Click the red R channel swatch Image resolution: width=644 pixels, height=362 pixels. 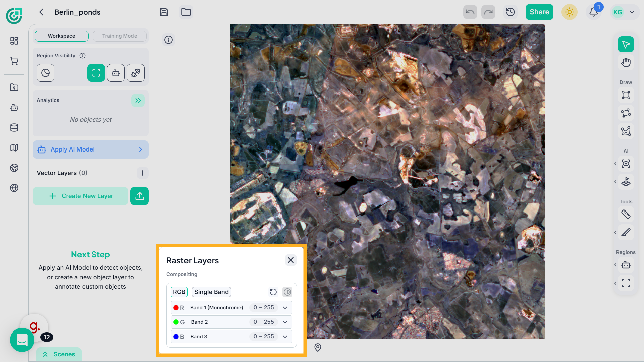[176, 308]
